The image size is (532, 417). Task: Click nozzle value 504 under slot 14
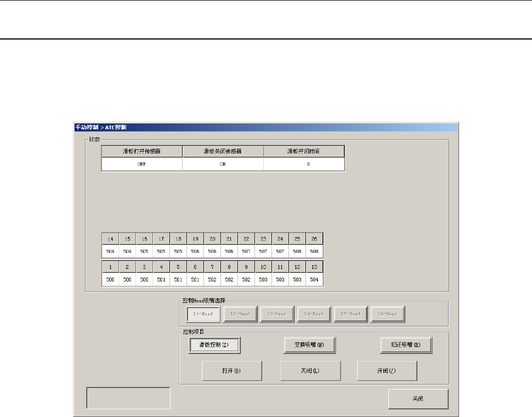(110, 251)
